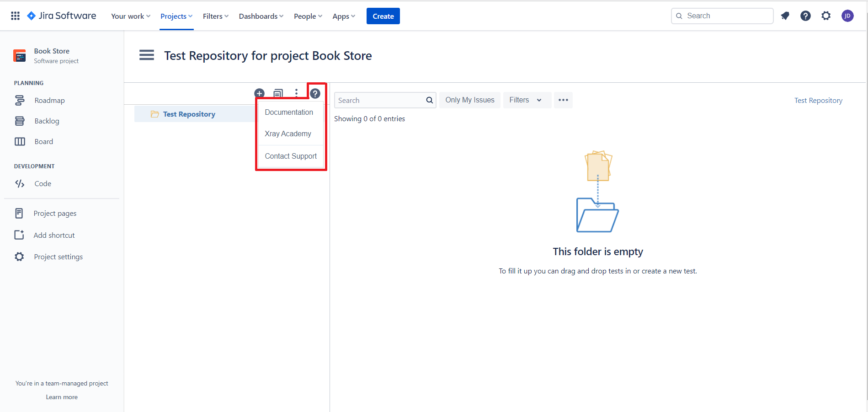868x412 pixels.
Task: Click the empty folder illustration
Action: 598,191
